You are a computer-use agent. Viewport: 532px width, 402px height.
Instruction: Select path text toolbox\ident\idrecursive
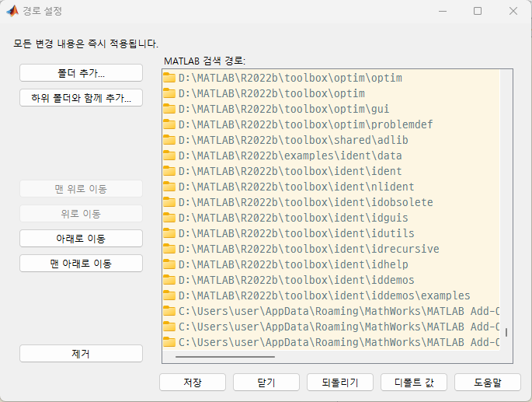click(x=309, y=249)
